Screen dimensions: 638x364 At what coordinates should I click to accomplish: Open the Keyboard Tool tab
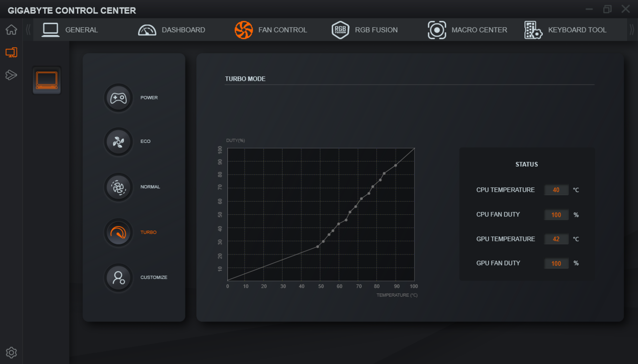tap(565, 30)
